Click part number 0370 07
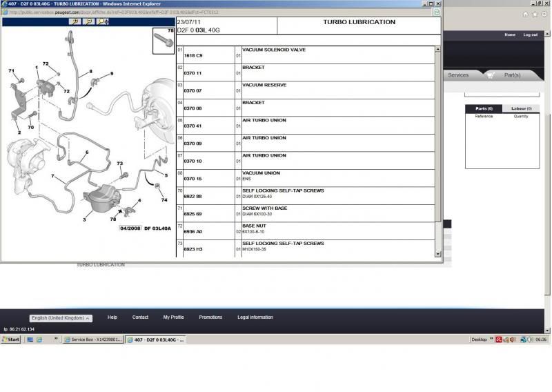The height and width of the screenshot is (392, 552). coord(193,91)
